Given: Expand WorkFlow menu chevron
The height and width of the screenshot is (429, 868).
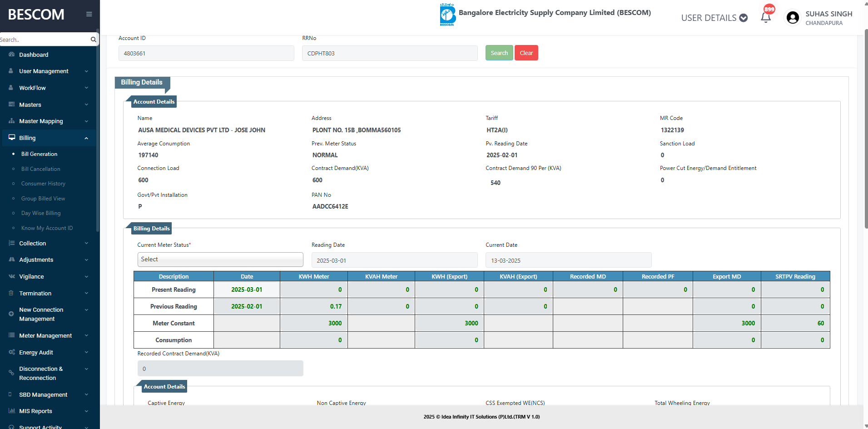Looking at the screenshot, I should [x=86, y=88].
